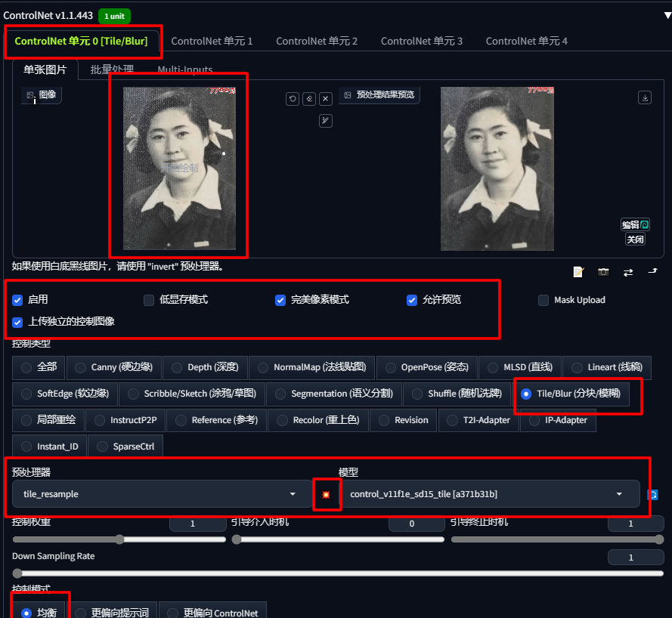Select Depth (深度) control type
The width and height of the screenshot is (672, 618).
pyautogui.click(x=206, y=367)
